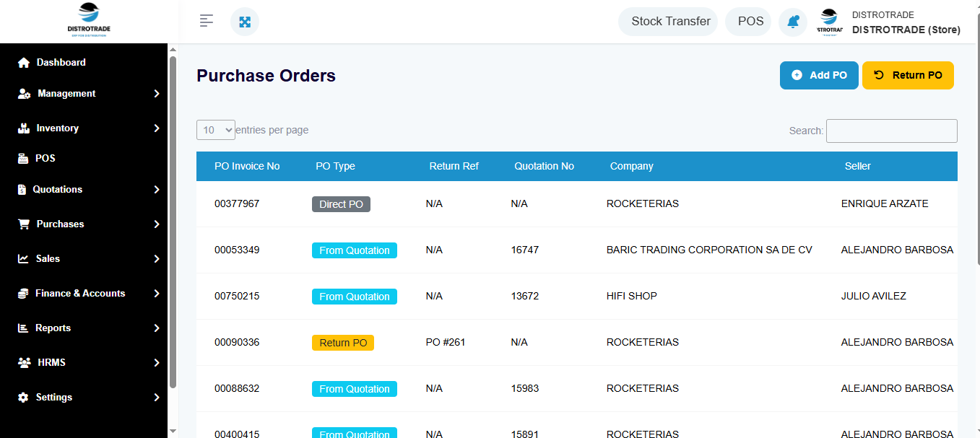Click the HIFI SHOP company cell
Image resolution: width=980 pixels, height=438 pixels.
click(x=632, y=297)
